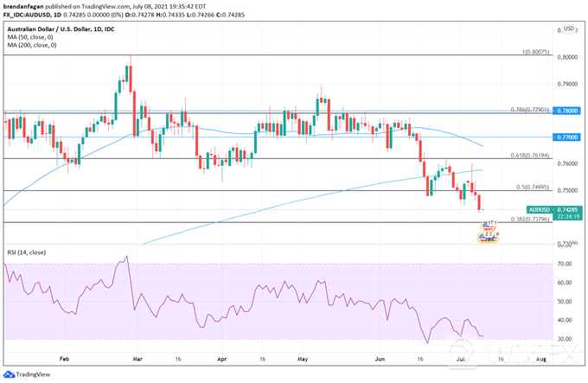Click the Feb marker on the time axis
The image size is (588, 383).
click(x=65, y=355)
